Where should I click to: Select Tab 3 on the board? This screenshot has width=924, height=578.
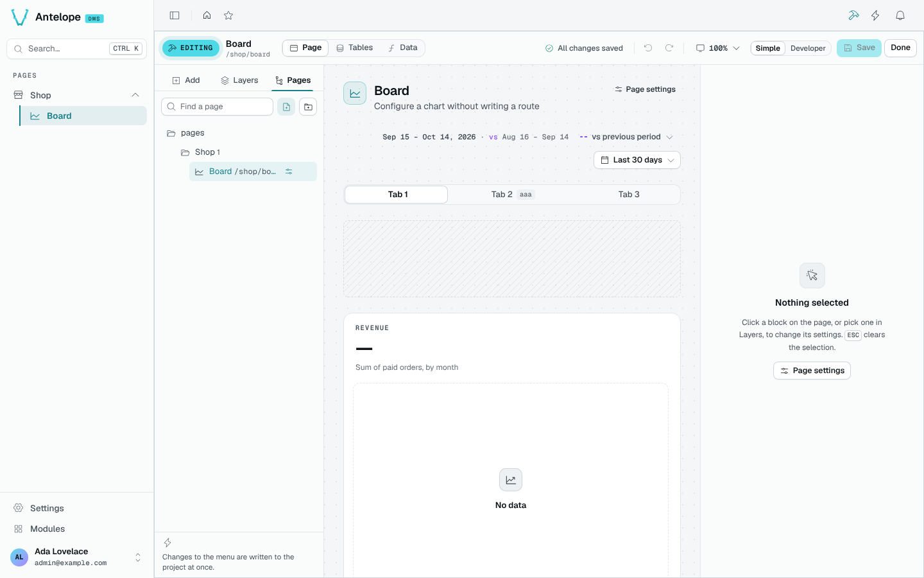629,195
